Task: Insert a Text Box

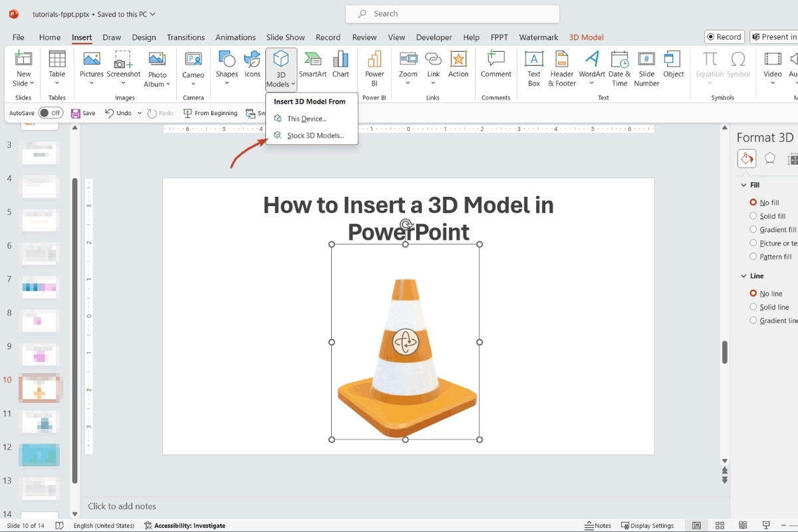Action: (x=533, y=66)
